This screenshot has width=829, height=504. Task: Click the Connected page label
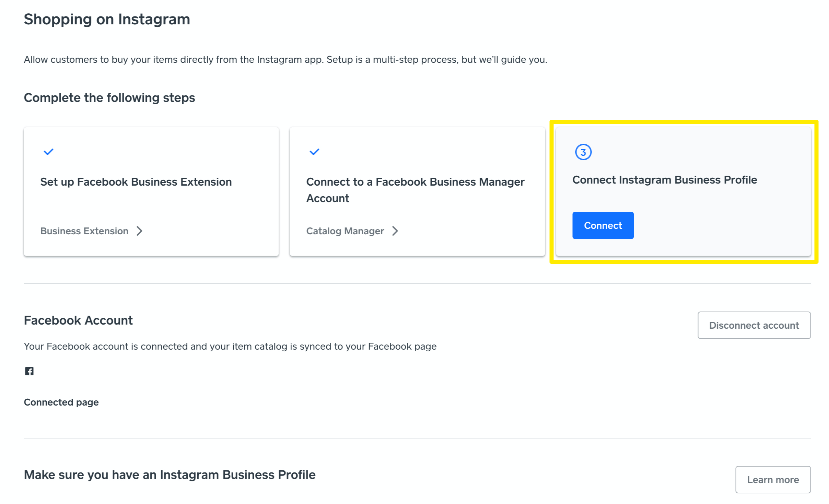[x=61, y=402]
